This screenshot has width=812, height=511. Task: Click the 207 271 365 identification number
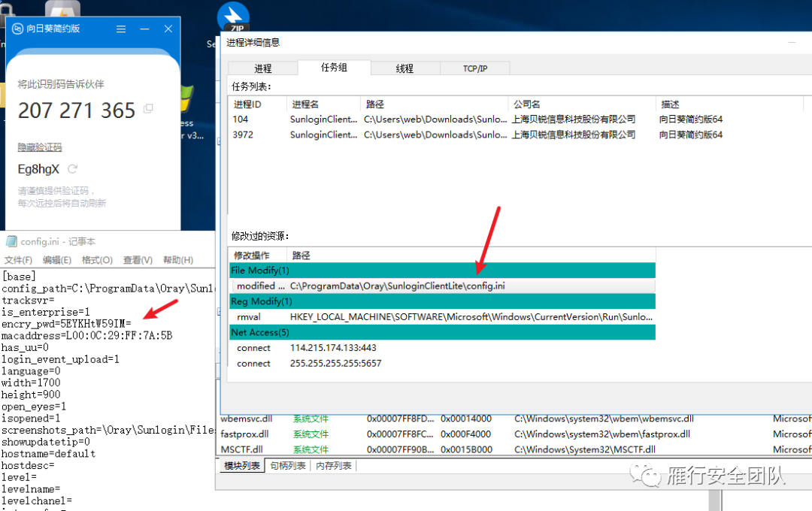pos(77,110)
